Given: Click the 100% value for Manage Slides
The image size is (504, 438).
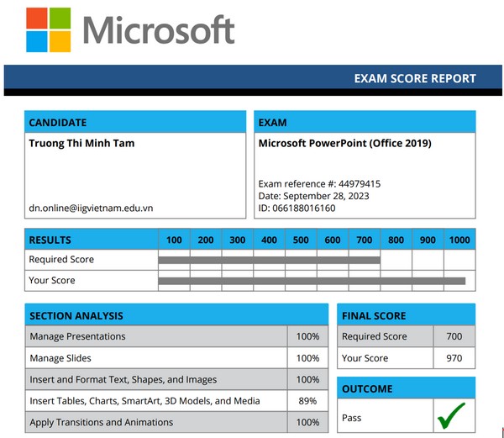Looking at the screenshot, I should (x=307, y=358).
